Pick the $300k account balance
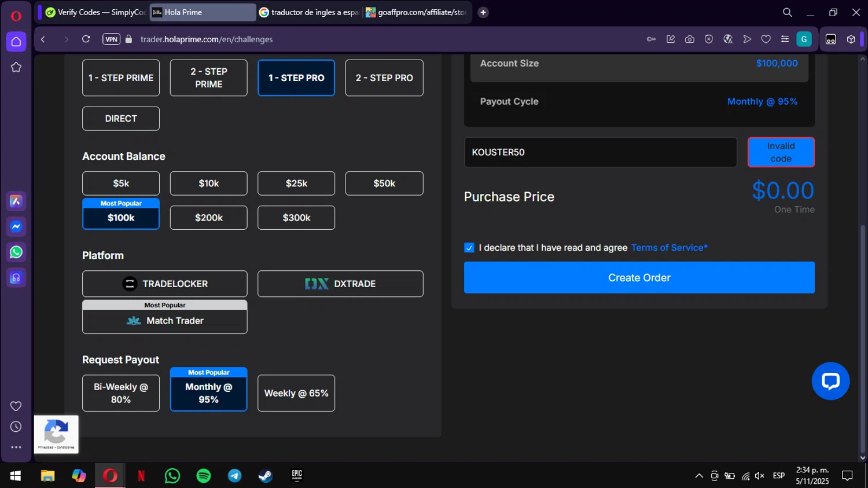 (296, 218)
